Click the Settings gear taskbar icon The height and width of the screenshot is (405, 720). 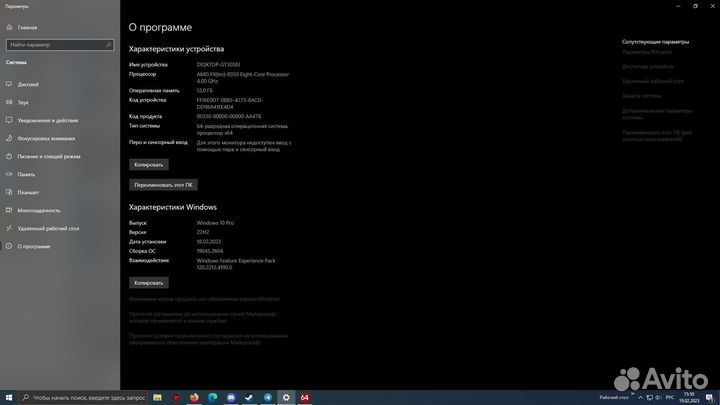(x=286, y=398)
